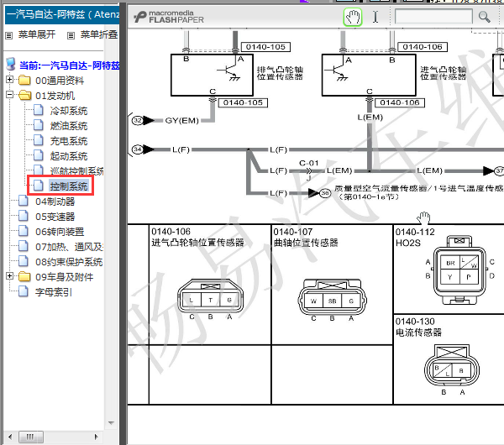The height and width of the screenshot is (445, 504).
Task: Click the 04制动器 document icon
Action: 24,201
